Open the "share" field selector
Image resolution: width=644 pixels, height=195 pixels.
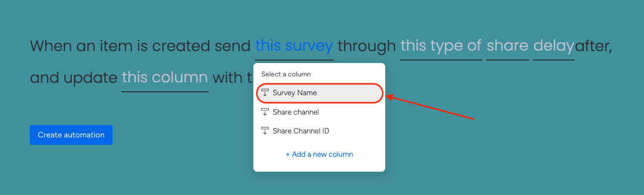tap(507, 46)
